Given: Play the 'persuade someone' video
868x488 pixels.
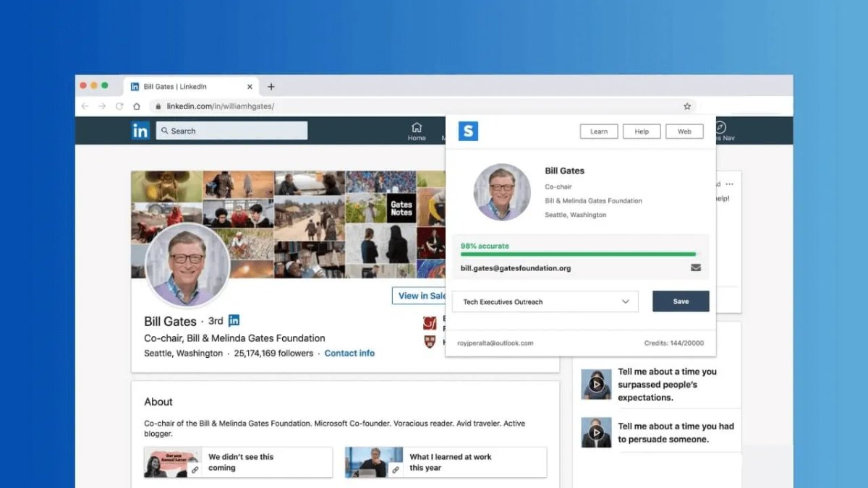Looking at the screenshot, I should (x=596, y=432).
